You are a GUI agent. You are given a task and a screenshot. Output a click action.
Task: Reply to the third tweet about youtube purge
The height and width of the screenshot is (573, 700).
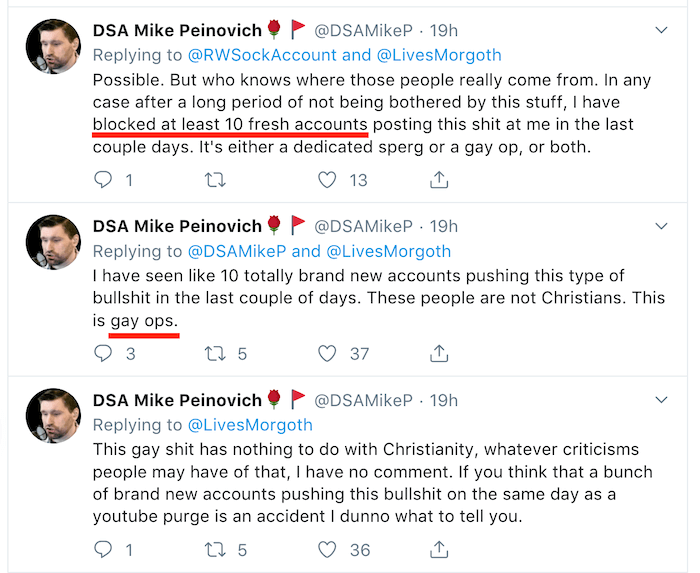[103, 549]
